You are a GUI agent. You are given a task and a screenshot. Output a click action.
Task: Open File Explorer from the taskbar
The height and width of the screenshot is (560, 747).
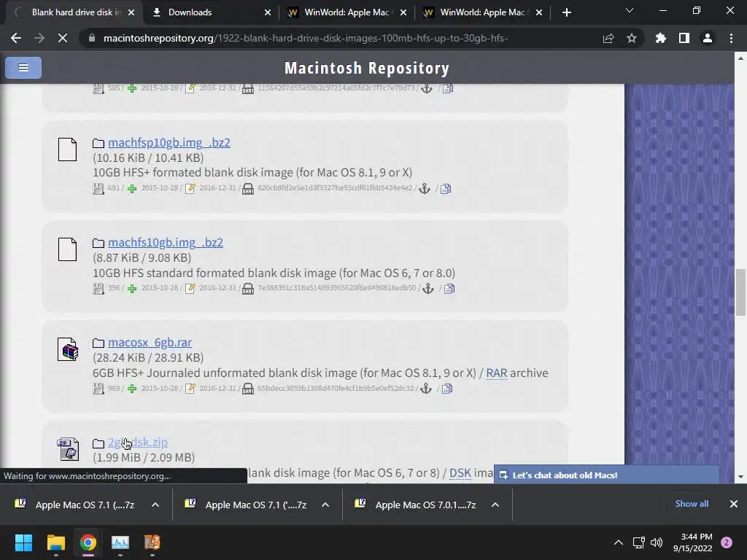tap(55, 542)
